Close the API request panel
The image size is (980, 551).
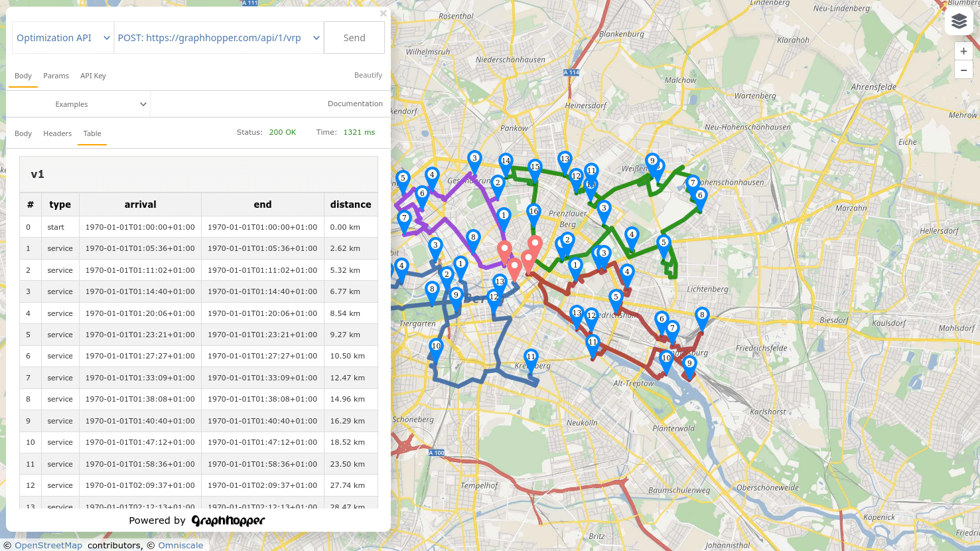click(383, 13)
